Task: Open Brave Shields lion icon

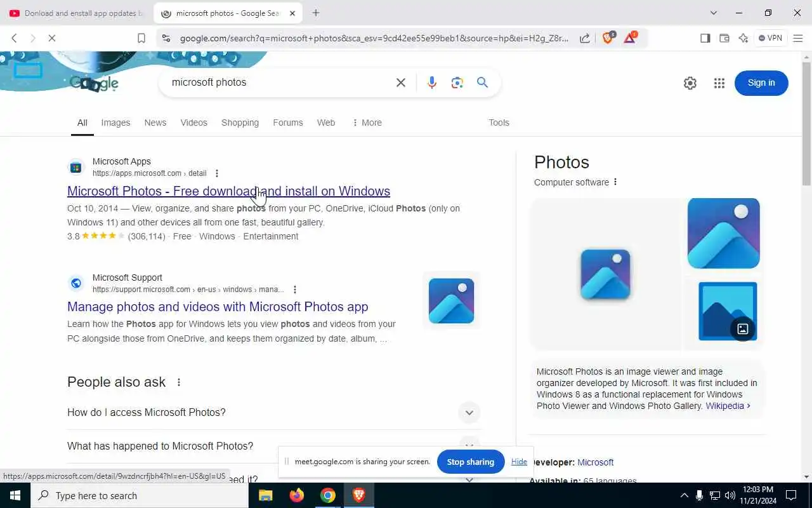Action: pyautogui.click(x=608, y=38)
